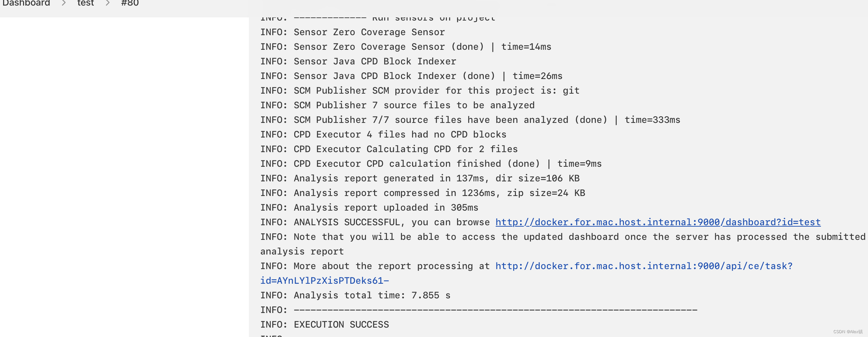The width and height of the screenshot is (868, 337).
Task: Click first 'Sensor Zero Coverage Sensor' line without done
Action: point(352,32)
